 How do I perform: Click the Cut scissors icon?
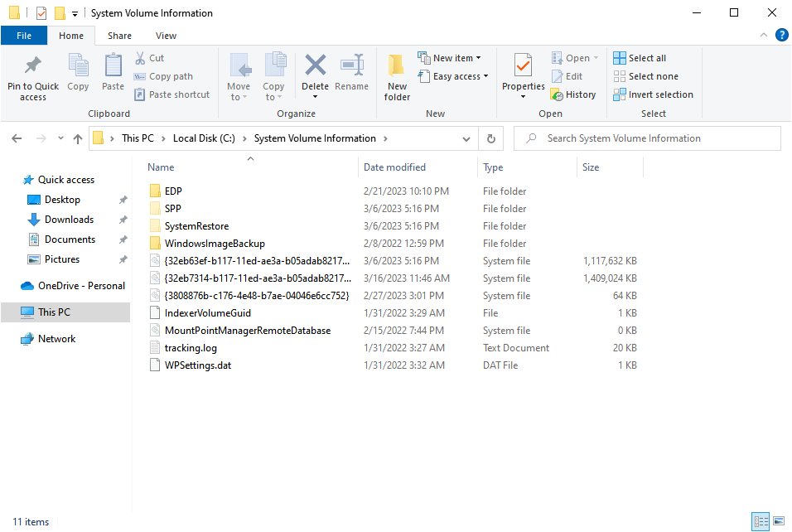click(140, 58)
